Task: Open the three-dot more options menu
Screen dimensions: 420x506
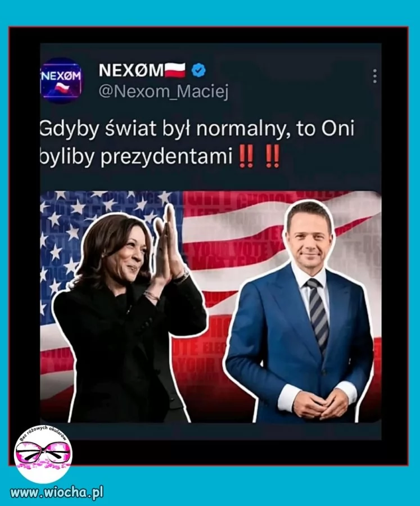Action: click(375, 76)
